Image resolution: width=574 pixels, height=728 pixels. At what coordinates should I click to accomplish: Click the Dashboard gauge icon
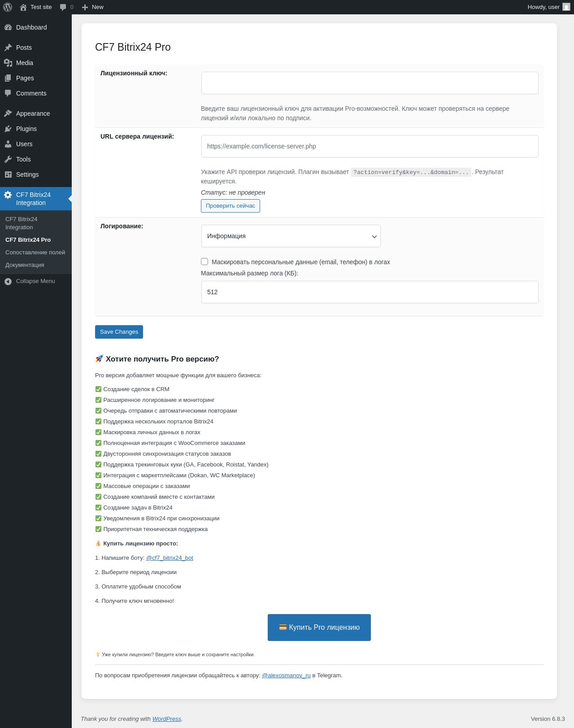click(x=8, y=27)
